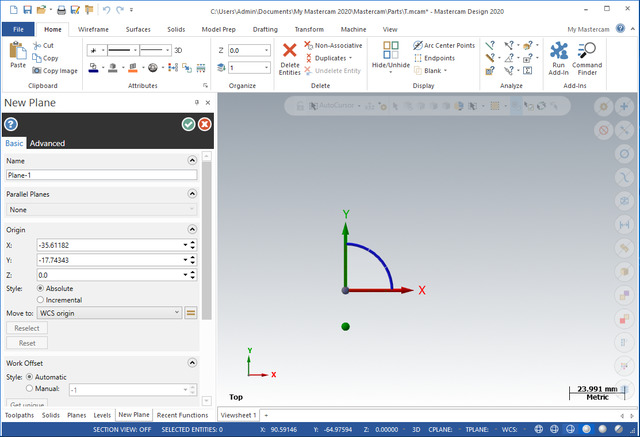The height and width of the screenshot is (437, 640).
Task: Select Incremental origin style
Action: (x=41, y=300)
